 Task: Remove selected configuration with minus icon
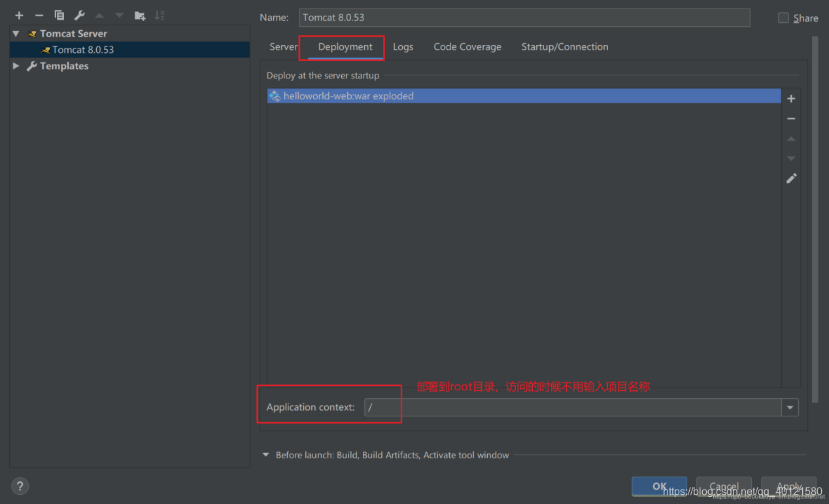click(x=39, y=15)
